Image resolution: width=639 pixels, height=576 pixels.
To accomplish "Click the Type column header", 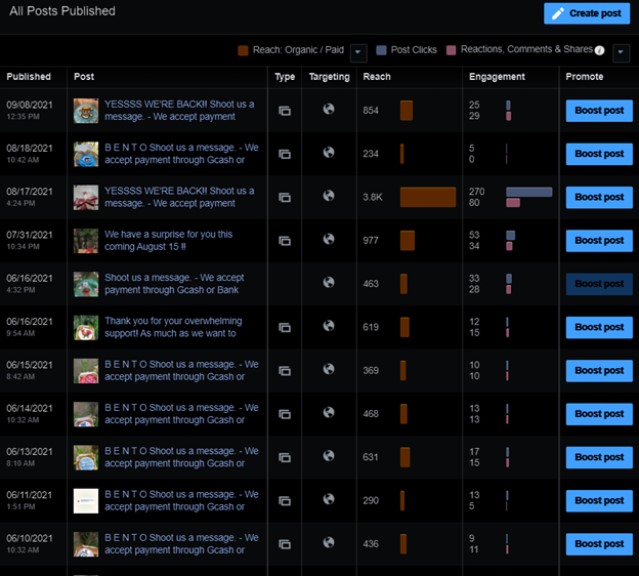I will tap(284, 77).
